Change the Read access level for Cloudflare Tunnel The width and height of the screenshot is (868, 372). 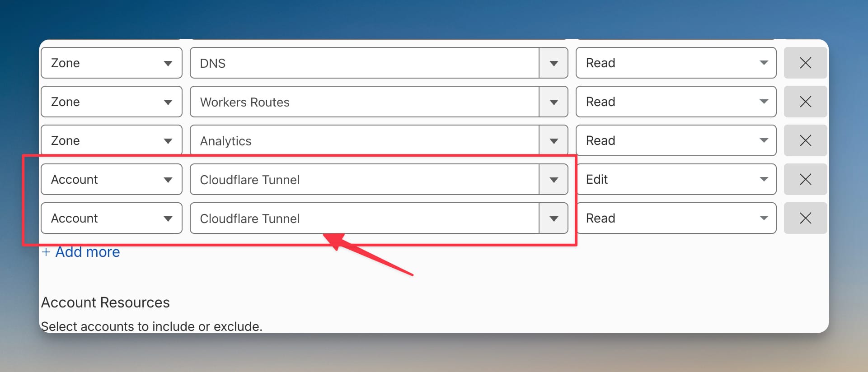[x=676, y=218]
